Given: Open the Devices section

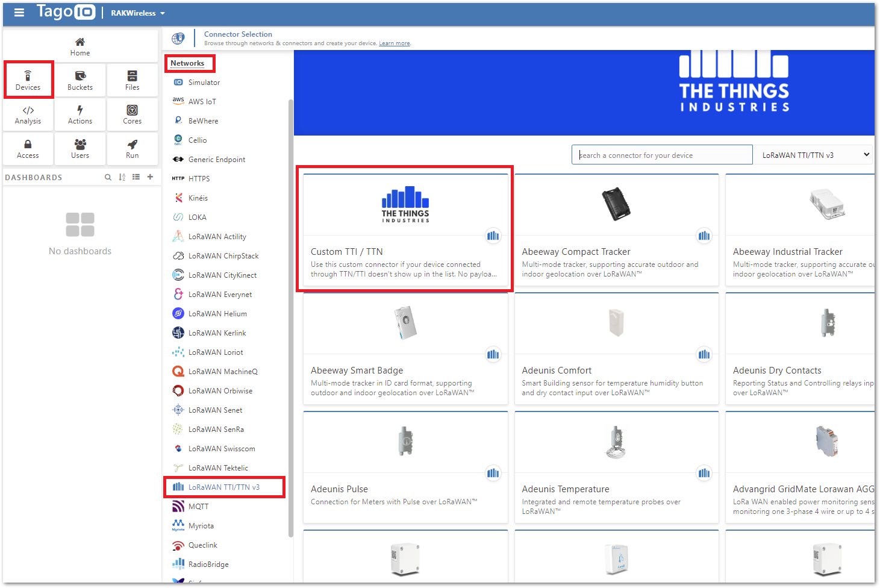Looking at the screenshot, I should click(x=28, y=80).
